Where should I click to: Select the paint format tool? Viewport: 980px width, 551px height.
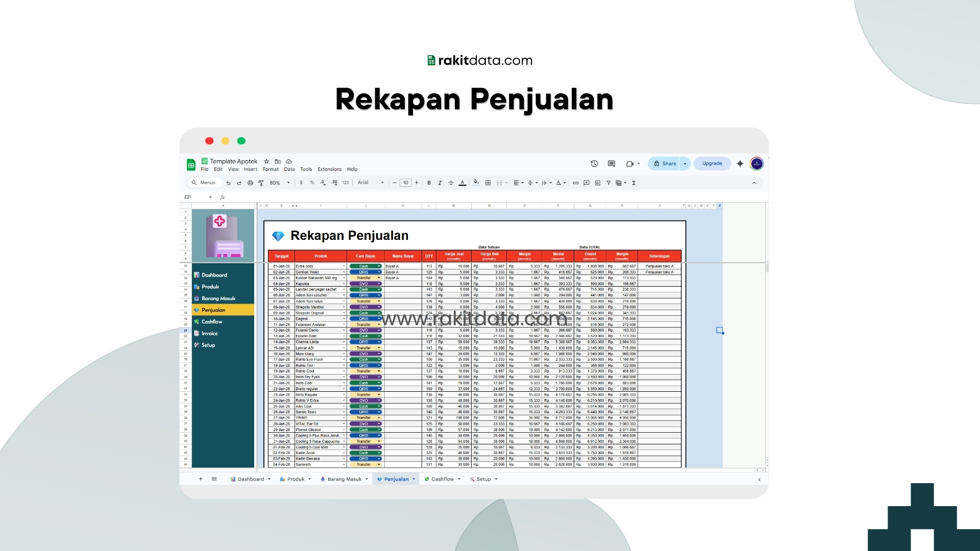tap(261, 183)
